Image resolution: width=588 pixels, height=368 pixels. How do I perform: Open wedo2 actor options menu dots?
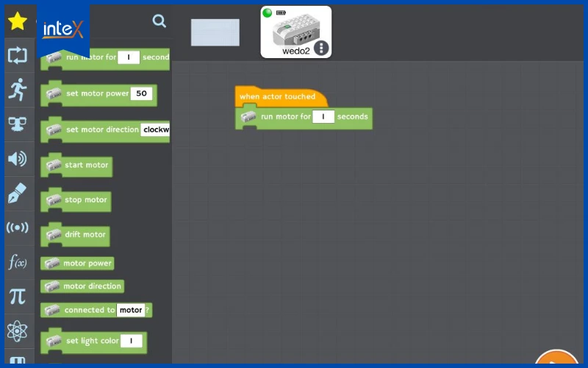321,48
